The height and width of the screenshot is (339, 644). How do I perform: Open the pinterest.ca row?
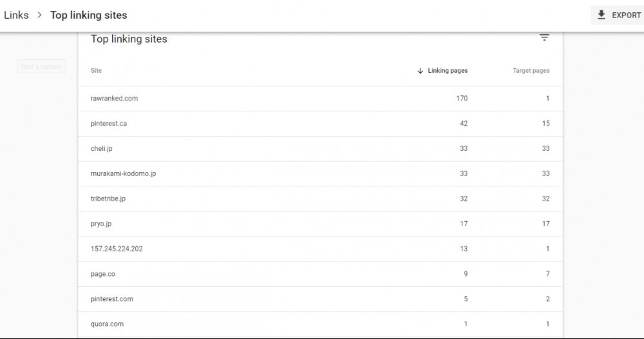tap(109, 124)
